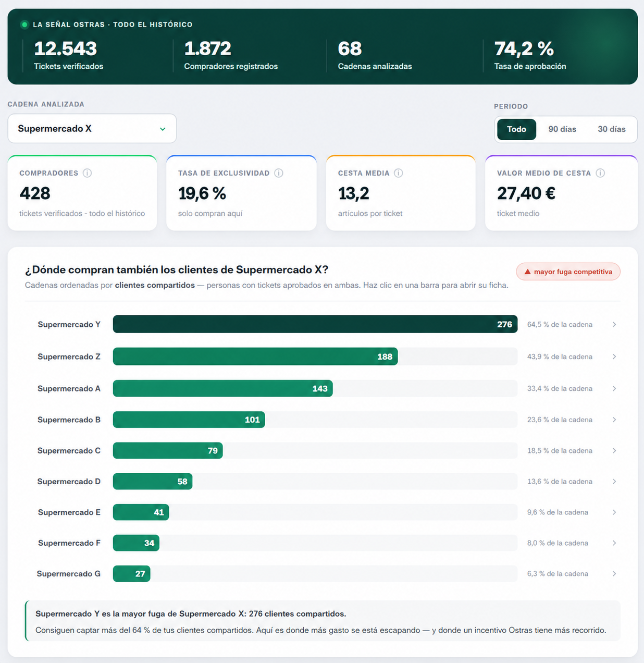Click the Supermercado A label
This screenshot has height=663, width=644.
[x=69, y=388]
